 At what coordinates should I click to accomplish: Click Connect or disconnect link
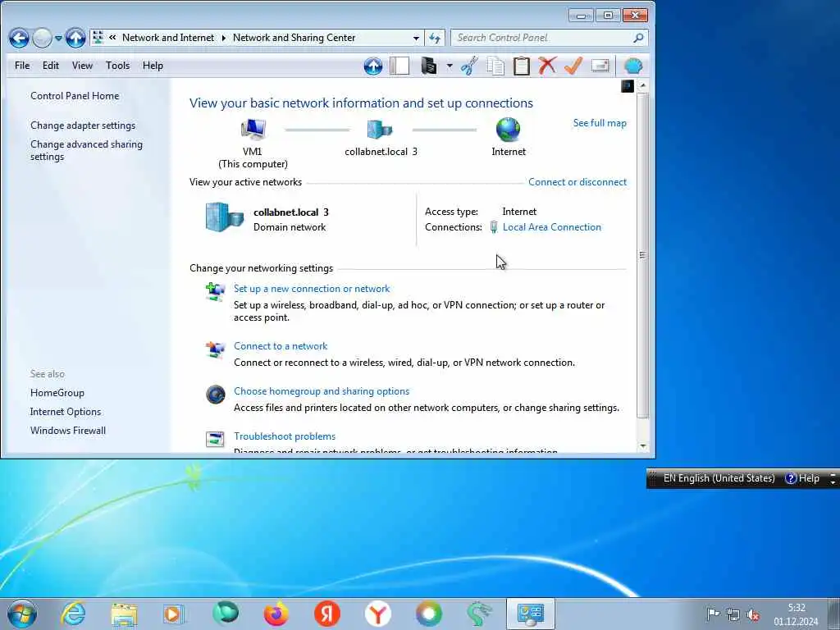coord(577,182)
